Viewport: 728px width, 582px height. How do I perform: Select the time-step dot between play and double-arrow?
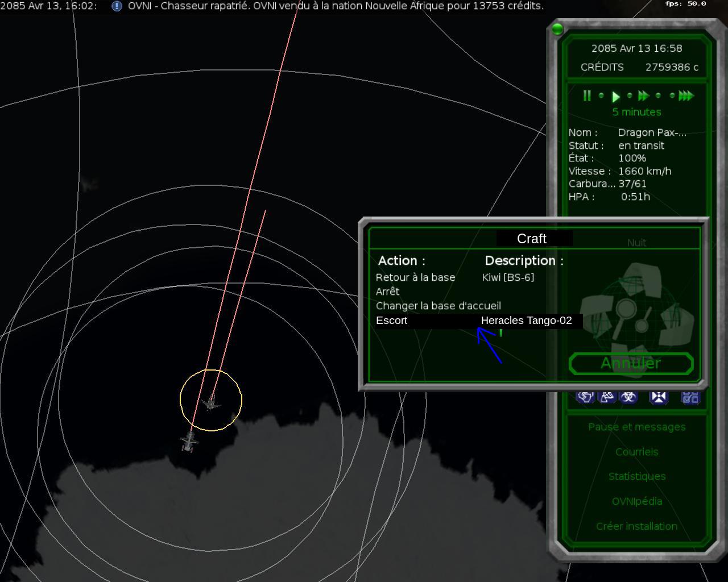(x=630, y=95)
